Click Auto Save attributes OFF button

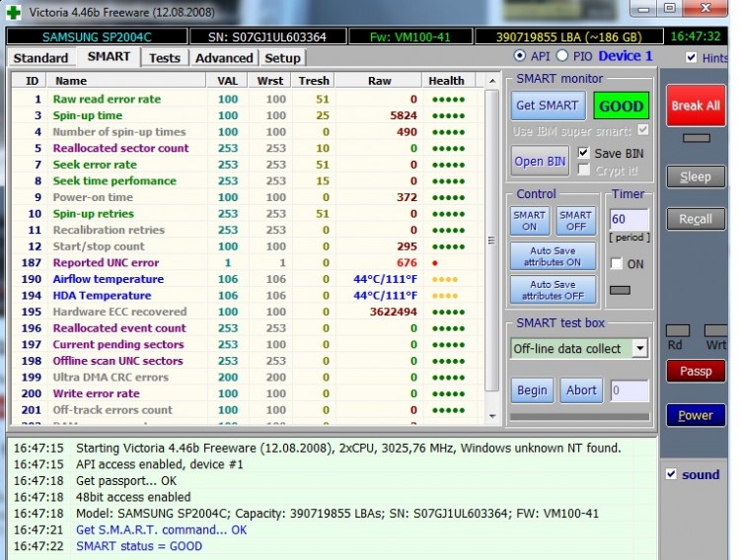[553, 290]
